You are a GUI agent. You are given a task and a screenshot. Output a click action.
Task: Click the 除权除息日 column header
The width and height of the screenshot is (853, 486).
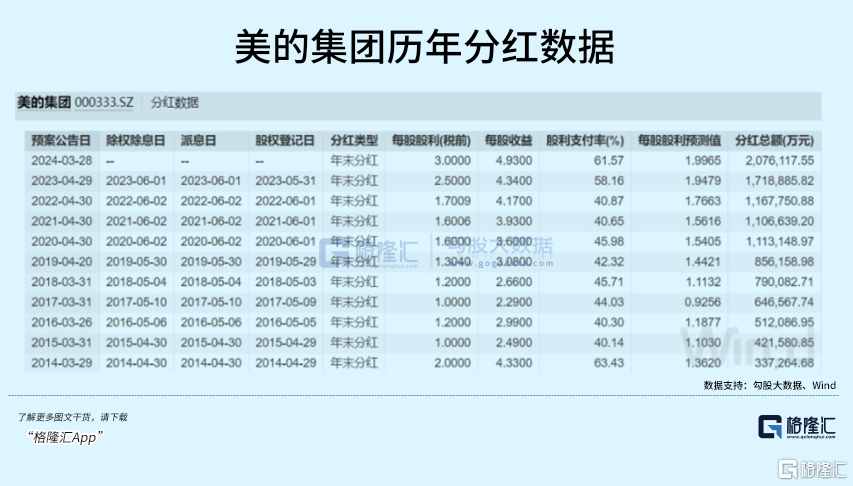pos(136,140)
